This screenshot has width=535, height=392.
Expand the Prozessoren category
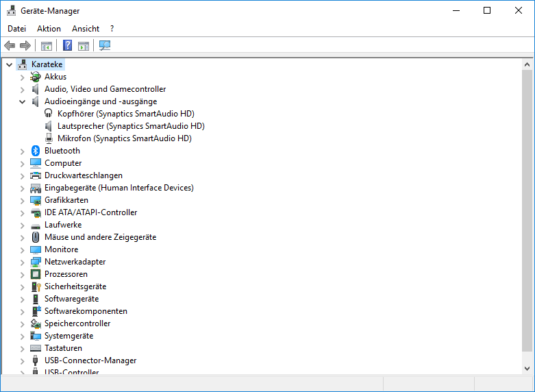[22, 275]
